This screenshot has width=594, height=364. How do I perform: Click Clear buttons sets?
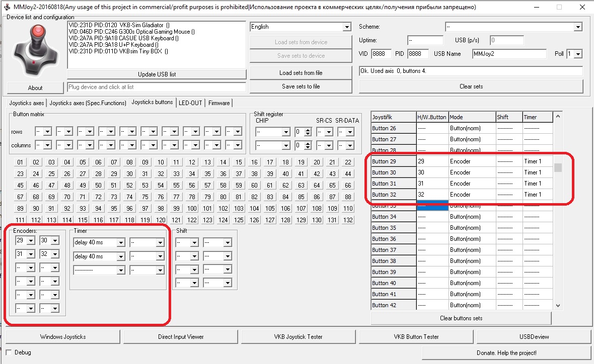tap(461, 318)
